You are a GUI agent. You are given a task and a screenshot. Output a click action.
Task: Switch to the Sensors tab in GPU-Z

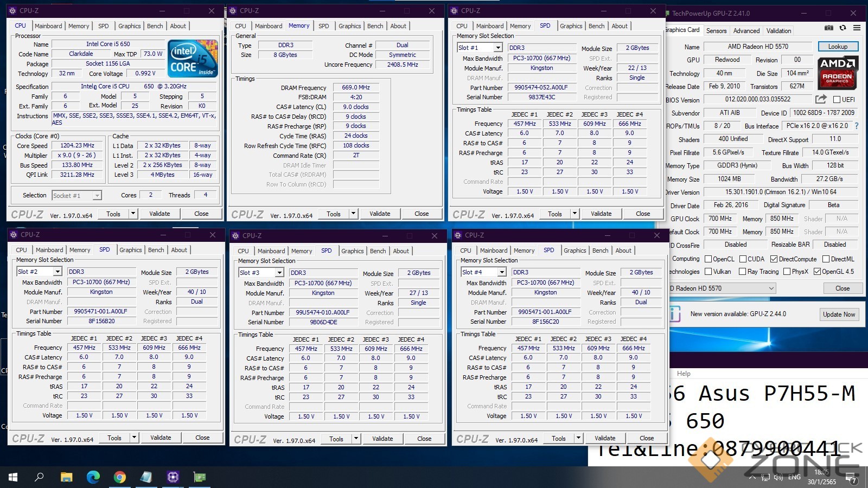click(x=716, y=31)
